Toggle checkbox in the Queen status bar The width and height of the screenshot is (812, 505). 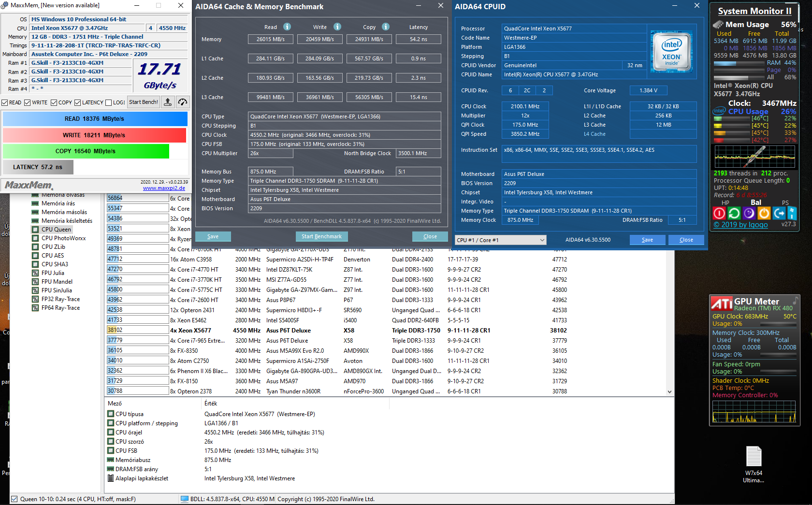(14, 499)
